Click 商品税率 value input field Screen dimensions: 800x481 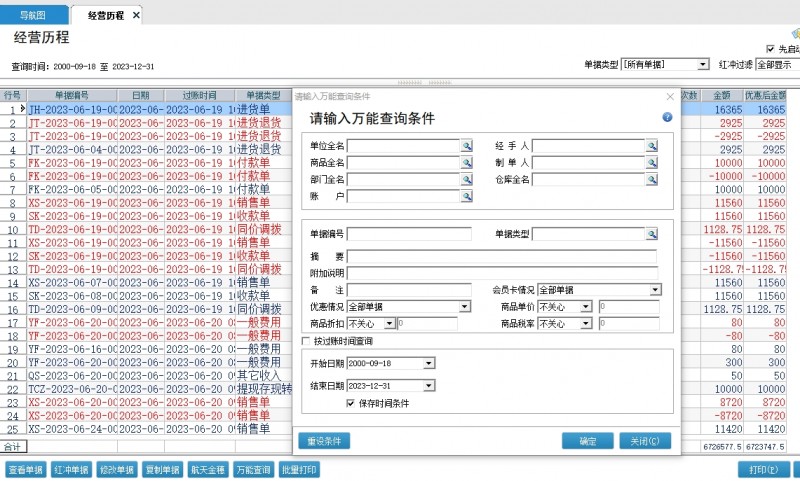point(629,324)
